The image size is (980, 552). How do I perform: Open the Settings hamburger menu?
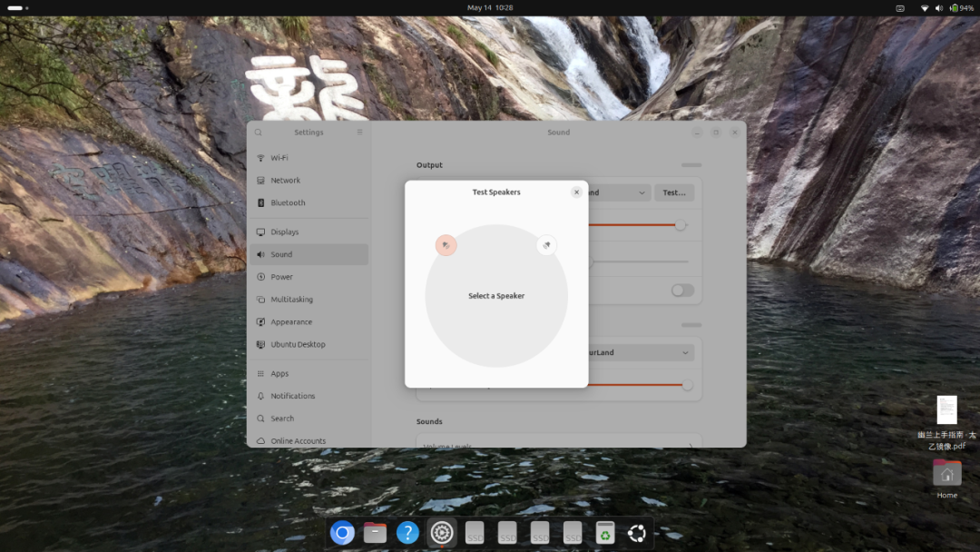360,132
